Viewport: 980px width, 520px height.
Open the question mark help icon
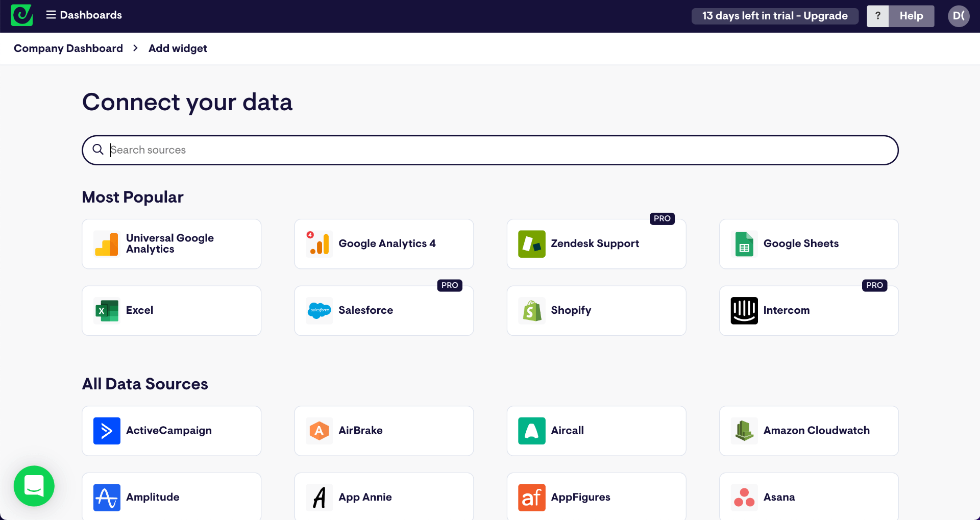point(877,16)
